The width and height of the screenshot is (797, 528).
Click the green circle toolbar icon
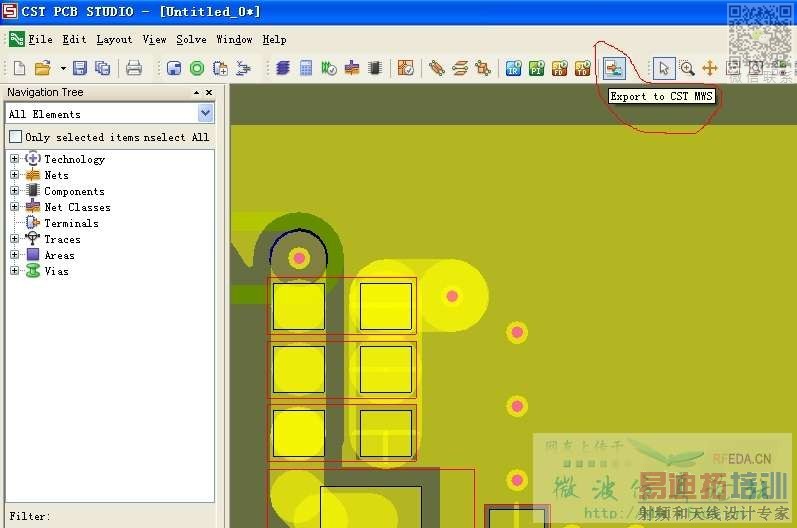pyautogui.click(x=197, y=68)
